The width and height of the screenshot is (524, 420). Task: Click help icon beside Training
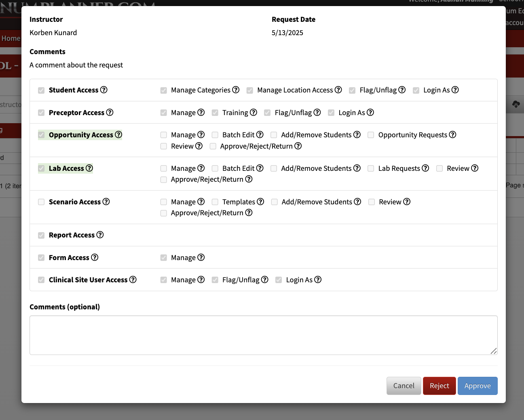254,112
